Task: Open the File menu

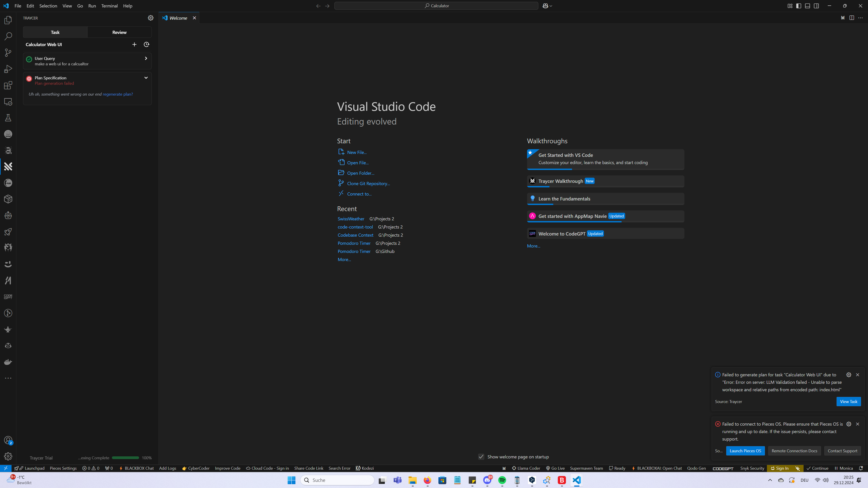Action: pyautogui.click(x=18, y=6)
